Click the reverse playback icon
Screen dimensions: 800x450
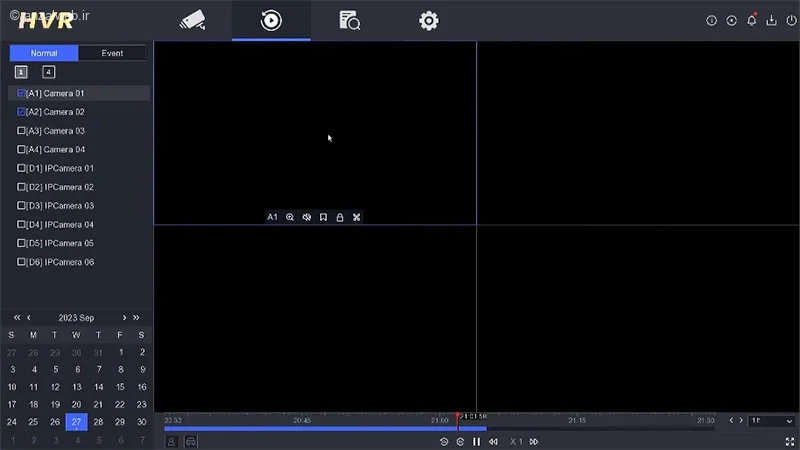point(460,442)
